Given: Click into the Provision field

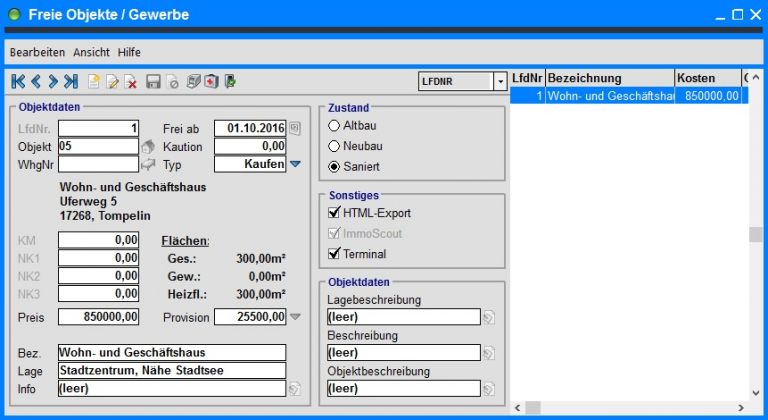Looking at the screenshot, I should tap(250, 317).
